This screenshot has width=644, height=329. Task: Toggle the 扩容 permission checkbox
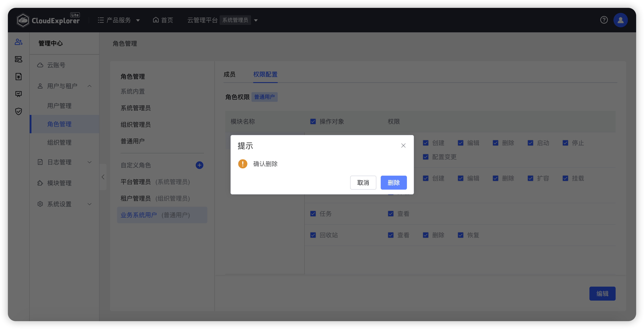(x=530, y=178)
